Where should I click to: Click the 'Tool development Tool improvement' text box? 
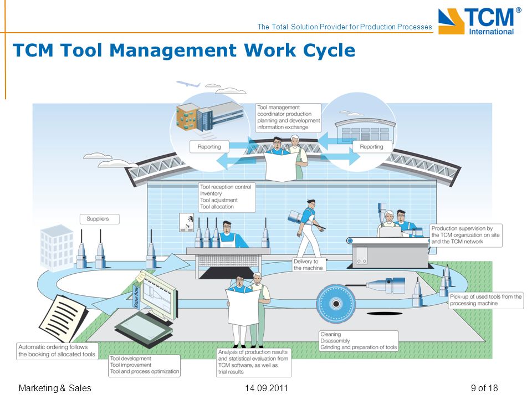pos(145,365)
